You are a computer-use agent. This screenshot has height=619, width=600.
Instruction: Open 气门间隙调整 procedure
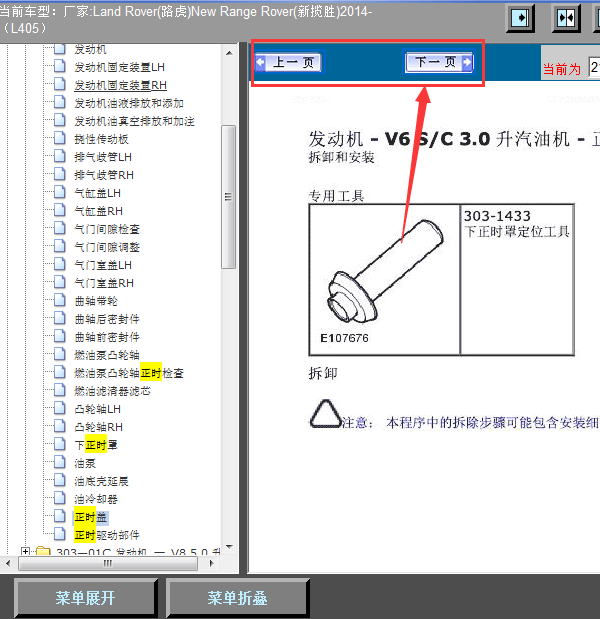point(107,247)
